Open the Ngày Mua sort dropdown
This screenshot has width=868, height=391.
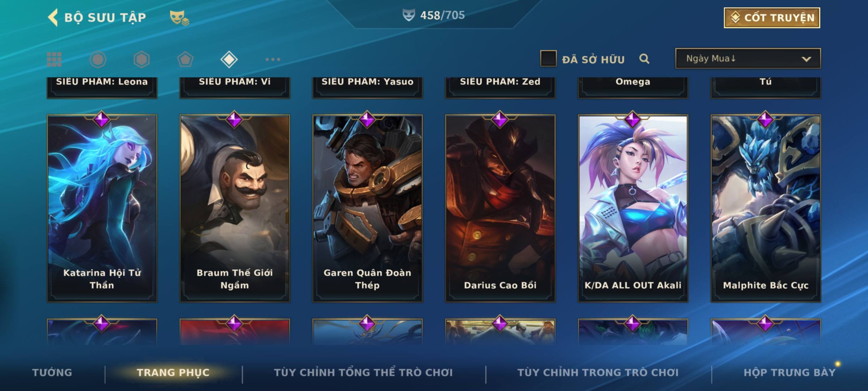[x=748, y=59]
